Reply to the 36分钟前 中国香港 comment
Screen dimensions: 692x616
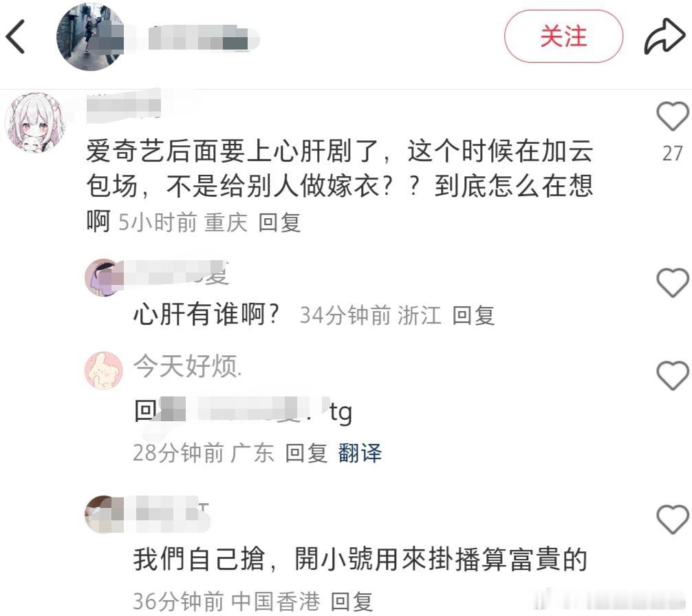(x=352, y=601)
